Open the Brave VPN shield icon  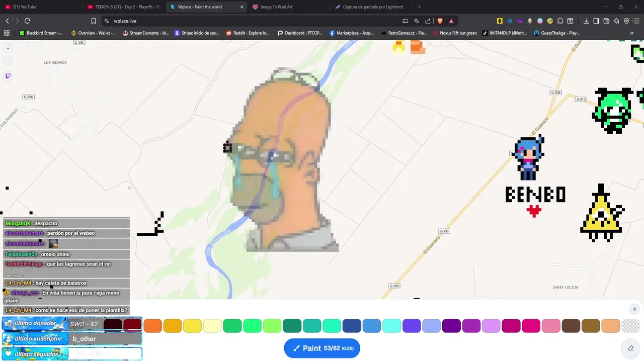pos(626,21)
